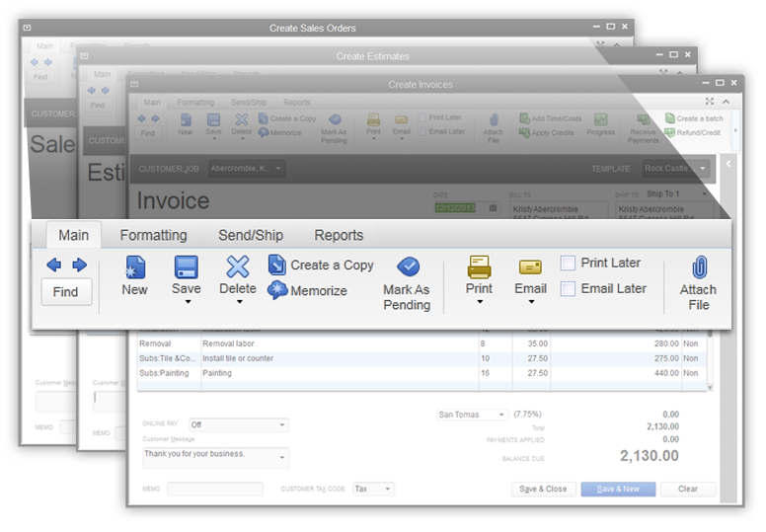The width and height of the screenshot is (766, 532).
Task: Enable the enlarged Email Later checkbox
Action: 568,289
